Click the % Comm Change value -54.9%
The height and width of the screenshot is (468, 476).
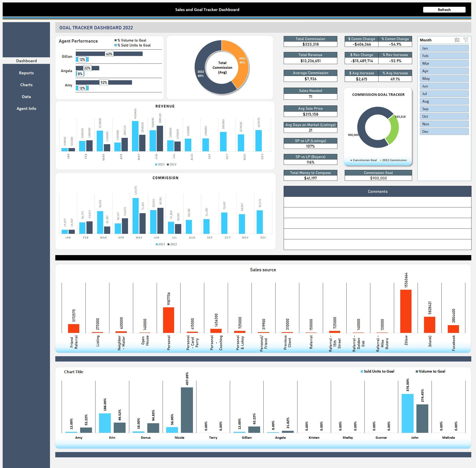pos(395,44)
